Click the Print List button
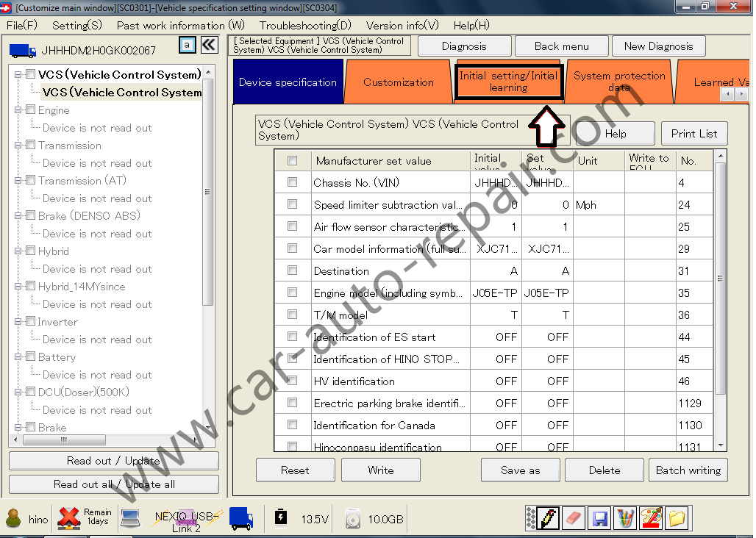This screenshot has height=538, width=756. point(694,134)
